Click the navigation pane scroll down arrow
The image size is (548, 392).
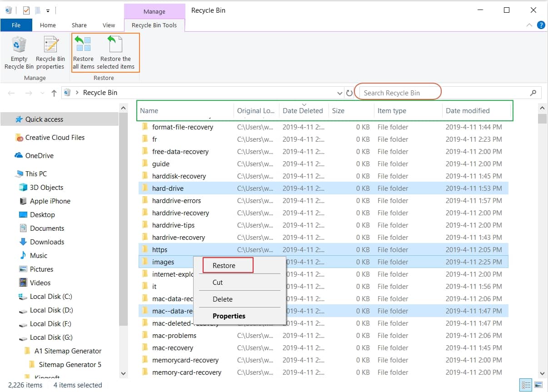point(123,373)
